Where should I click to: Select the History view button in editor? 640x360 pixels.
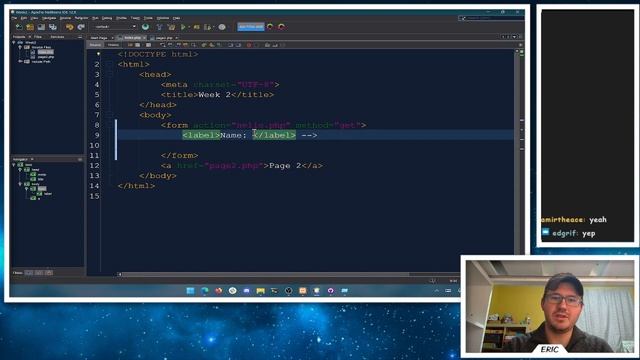pos(113,45)
